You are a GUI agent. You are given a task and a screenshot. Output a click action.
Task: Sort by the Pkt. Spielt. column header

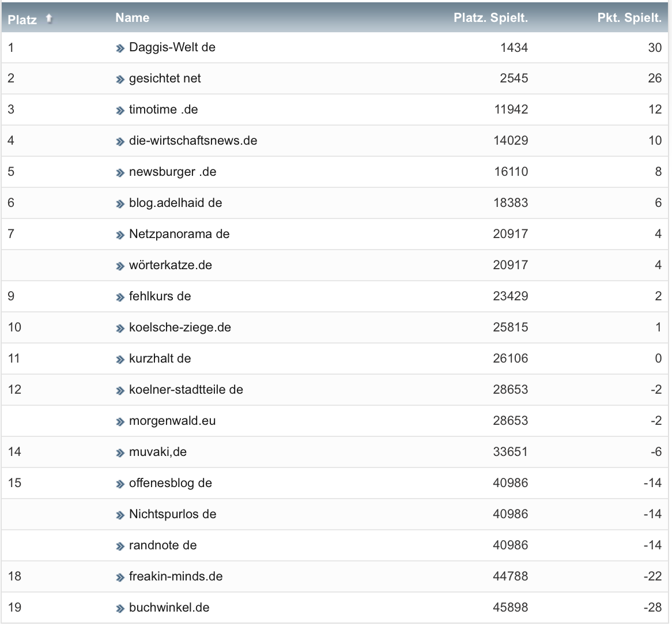629,17
